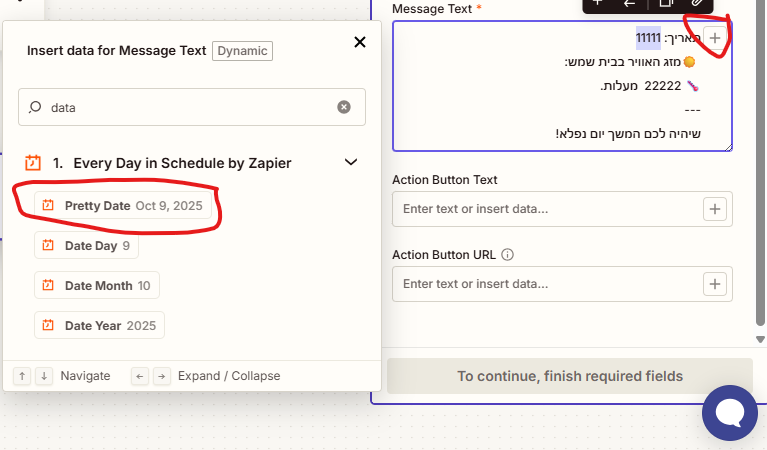Click the Schedule by Zapier calendar icon
767x450 pixels.
pos(32,162)
